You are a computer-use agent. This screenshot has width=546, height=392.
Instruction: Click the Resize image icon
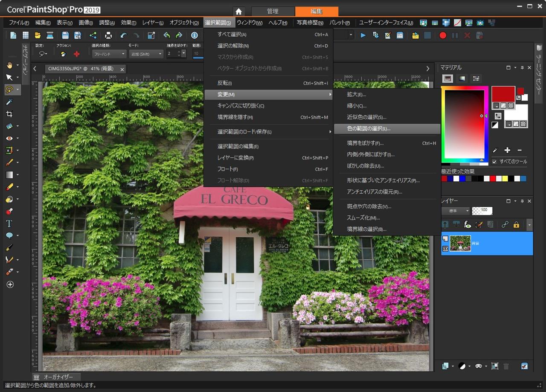tap(151, 35)
